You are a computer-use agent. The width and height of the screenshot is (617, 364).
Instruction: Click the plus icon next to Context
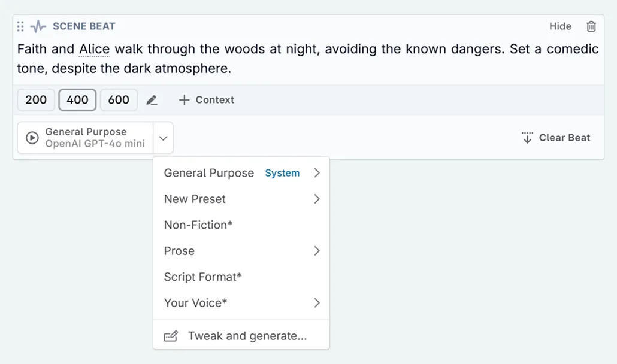tap(184, 100)
